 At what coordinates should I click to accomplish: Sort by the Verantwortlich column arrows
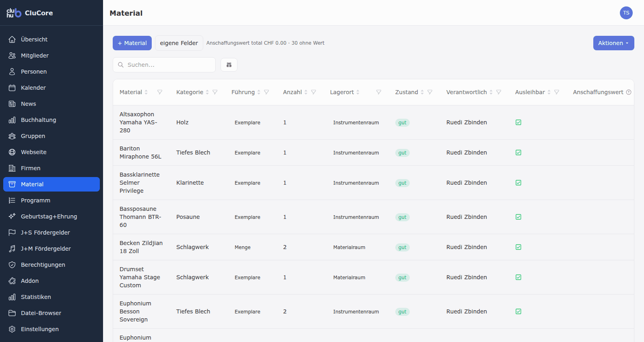point(491,92)
